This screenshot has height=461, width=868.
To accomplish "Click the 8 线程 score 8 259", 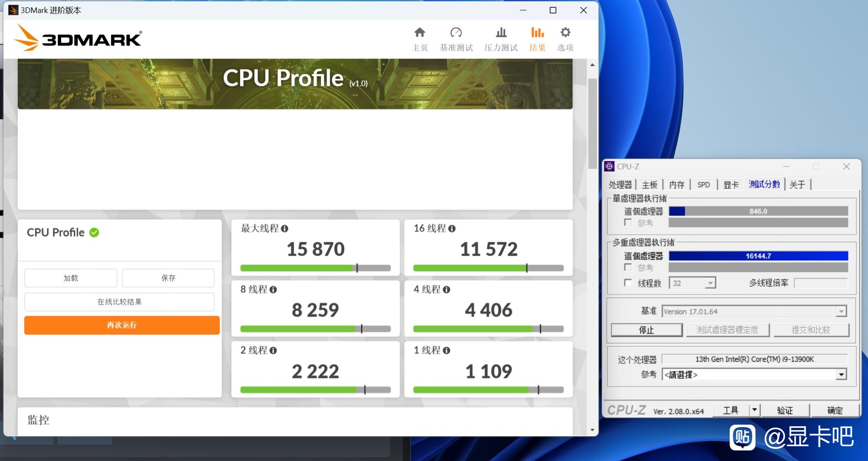I will (315, 310).
